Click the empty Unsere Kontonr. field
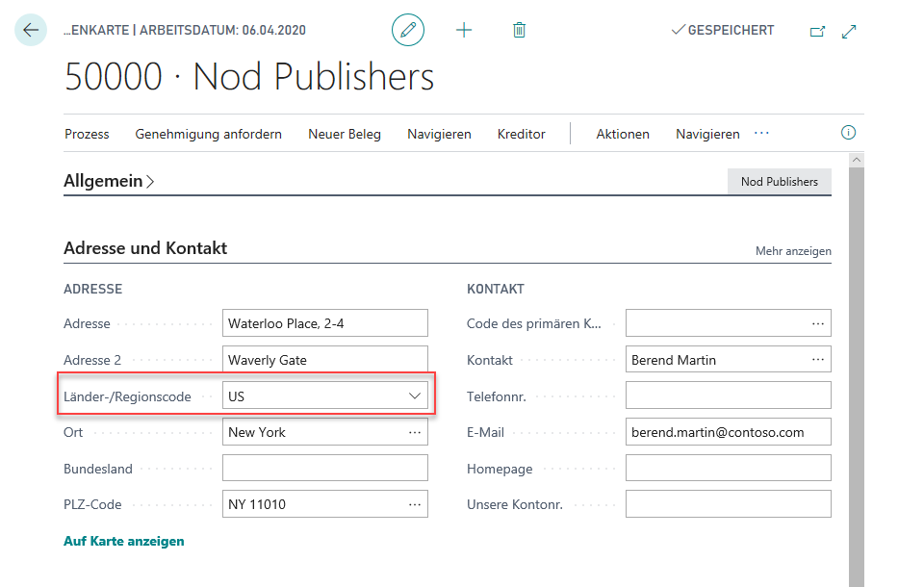Viewport: 924px width, 587px height. click(729, 504)
